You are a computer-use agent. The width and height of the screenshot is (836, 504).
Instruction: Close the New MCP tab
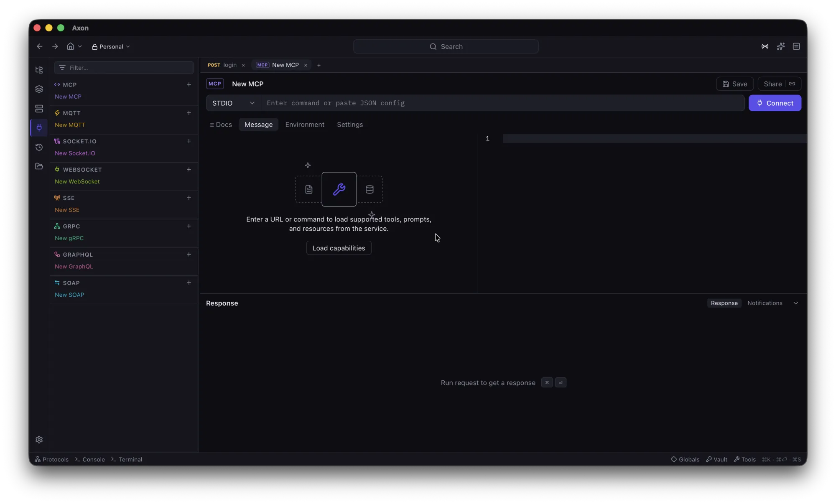coord(306,65)
